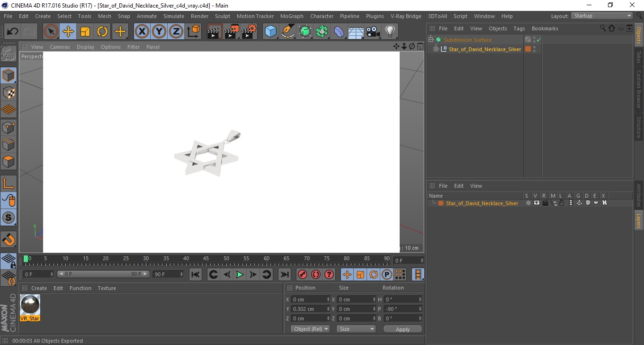The image size is (644, 345).
Task: Toggle the Z axis lock
Action: [176, 32]
